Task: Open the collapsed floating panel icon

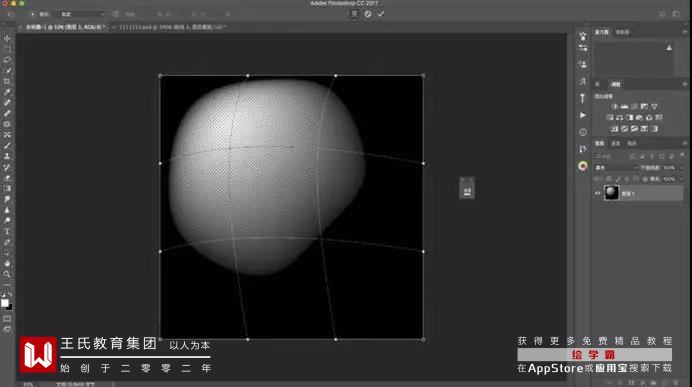Action: click(467, 191)
